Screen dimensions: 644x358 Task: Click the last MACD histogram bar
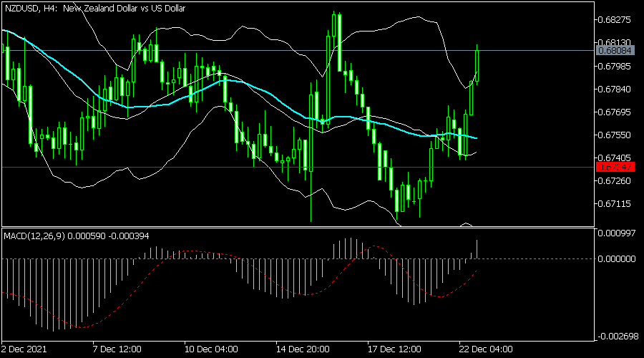point(477,249)
